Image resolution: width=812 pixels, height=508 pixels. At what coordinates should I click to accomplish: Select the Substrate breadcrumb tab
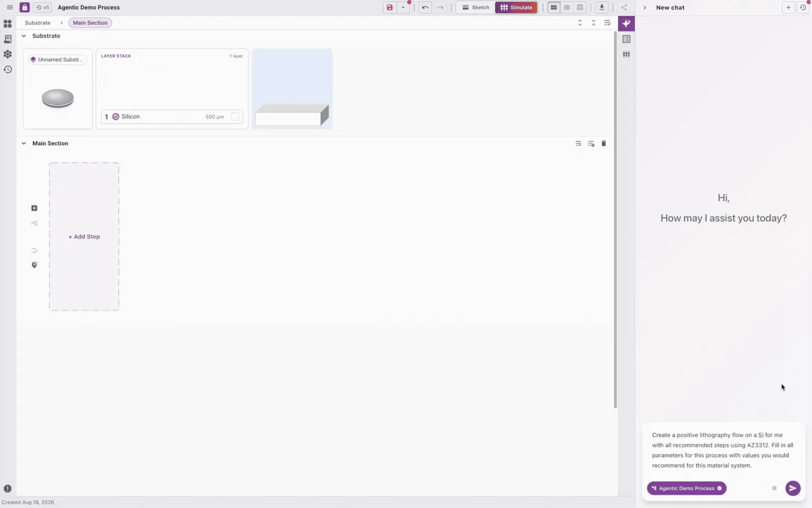click(38, 23)
